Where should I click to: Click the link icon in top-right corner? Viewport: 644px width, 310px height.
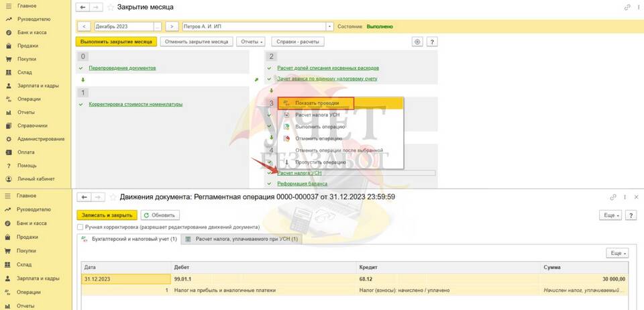click(x=628, y=7)
